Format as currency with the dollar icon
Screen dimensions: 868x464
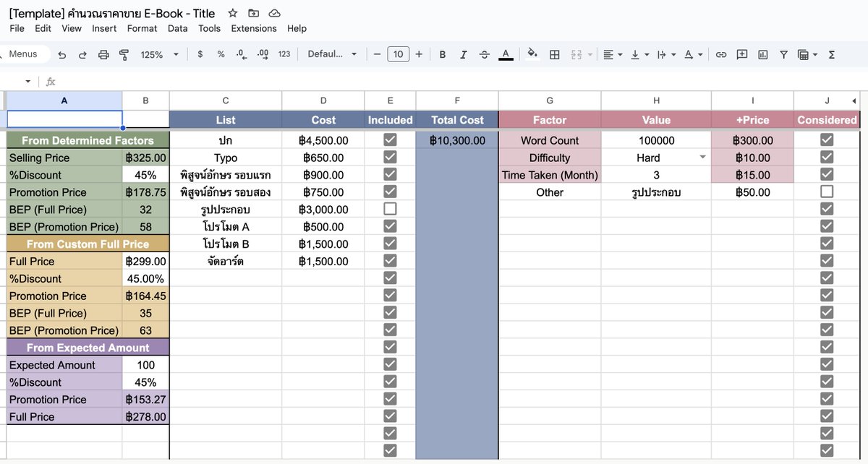[200, 54]
